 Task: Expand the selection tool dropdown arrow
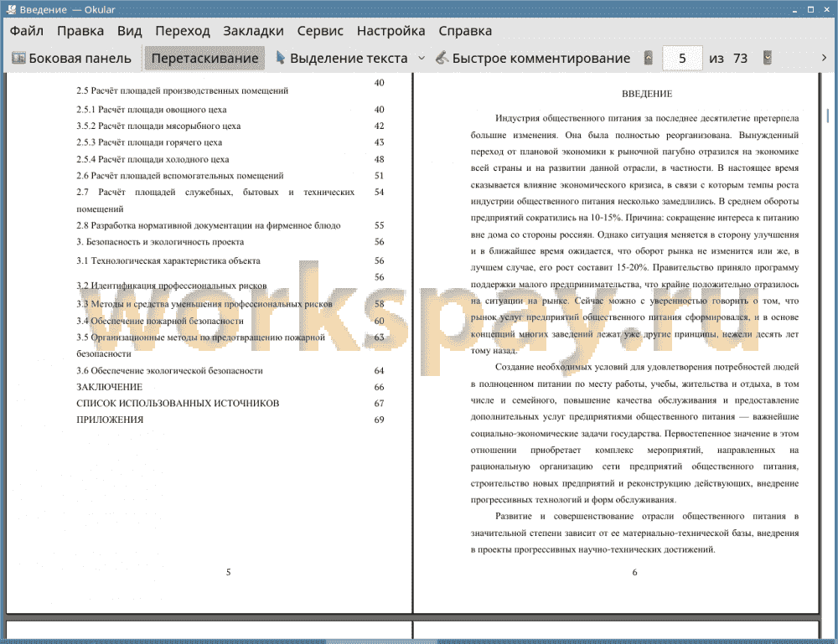[x=422, y=59]
